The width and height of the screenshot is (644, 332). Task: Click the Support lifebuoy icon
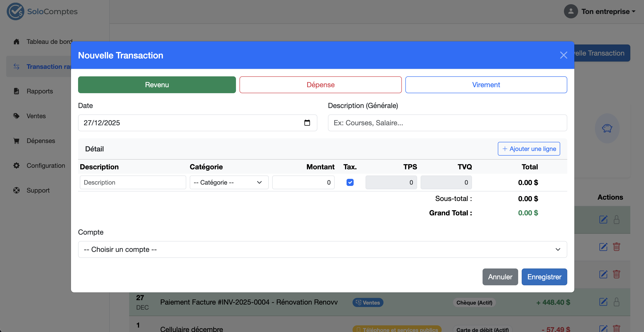click(x=17, y=190)
